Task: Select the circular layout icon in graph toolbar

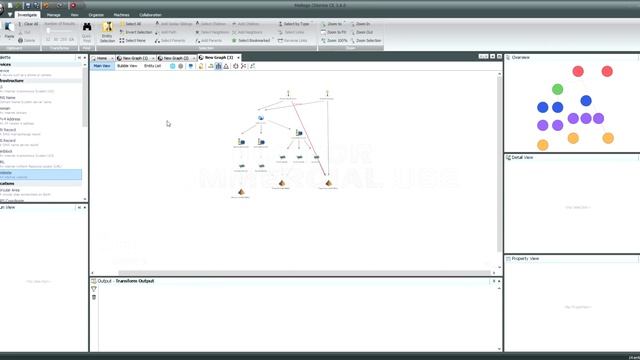Action: (236, 66)
